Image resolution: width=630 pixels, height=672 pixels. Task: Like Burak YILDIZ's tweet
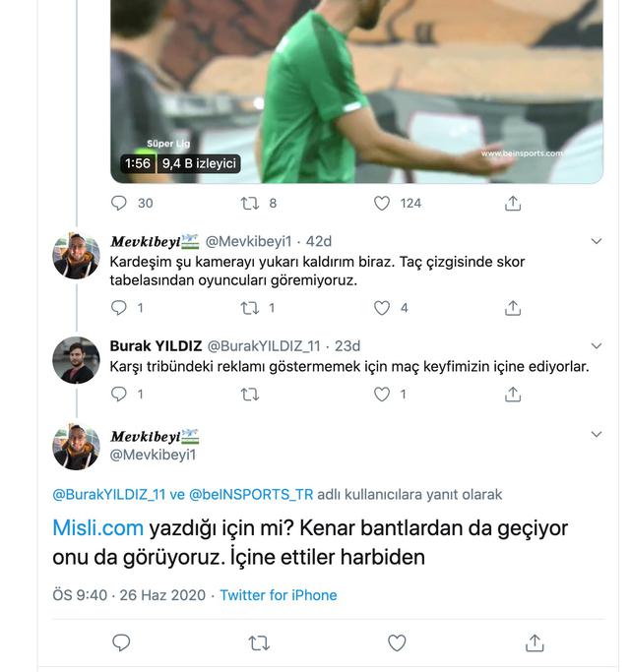coord(382,394)
